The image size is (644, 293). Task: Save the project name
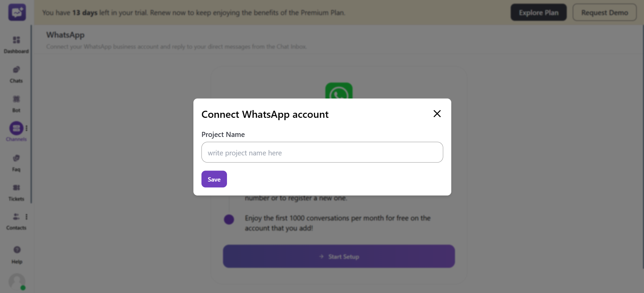click(214, 179)
